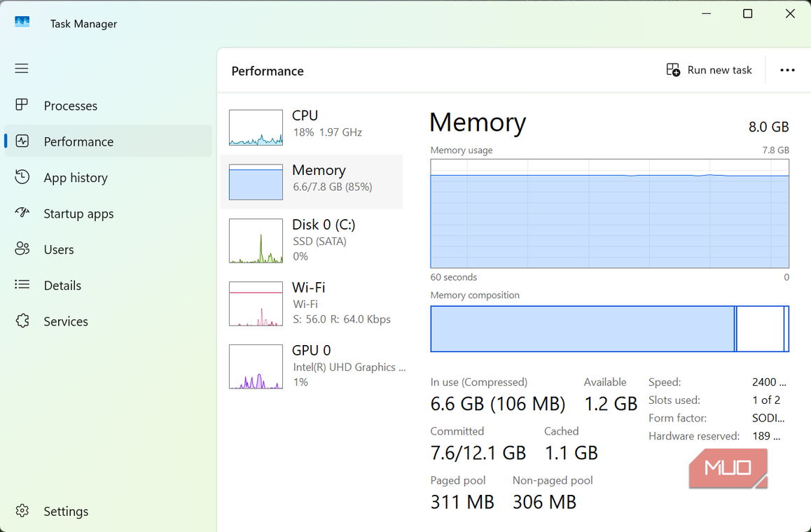Select the GPU 0 thumbnail graph
This screenshot has height=532, width=811.
[256, 367]
